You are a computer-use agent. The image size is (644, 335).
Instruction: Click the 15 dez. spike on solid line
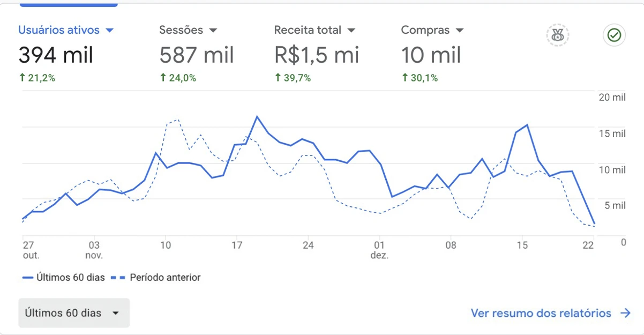click(528, 125)
